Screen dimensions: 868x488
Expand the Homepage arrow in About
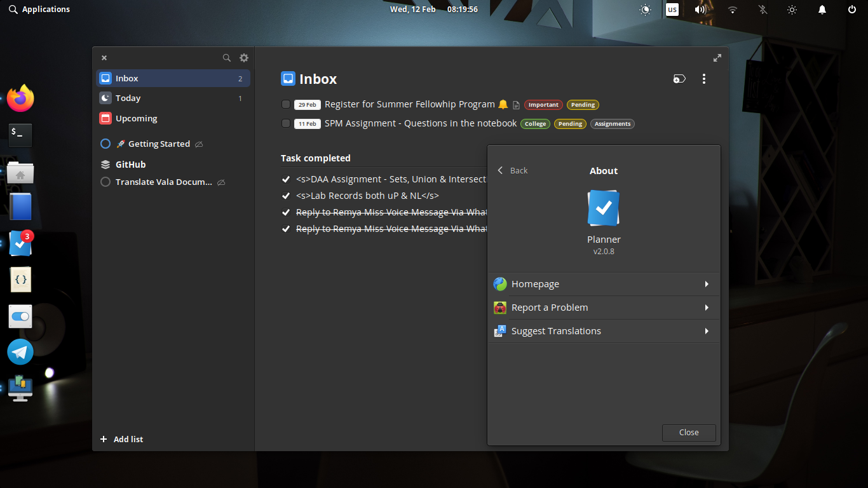pyautogui.click(x=707, y=284)
